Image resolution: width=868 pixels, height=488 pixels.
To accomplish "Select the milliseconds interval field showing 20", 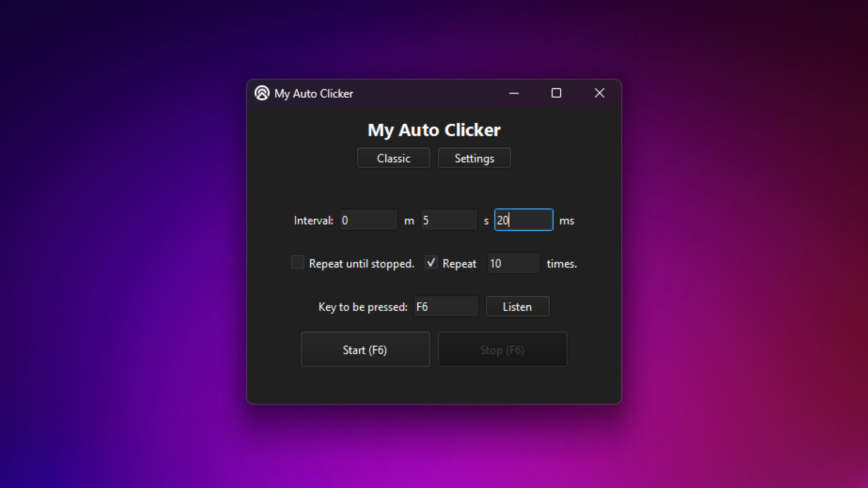I will (x=524, y=220).
